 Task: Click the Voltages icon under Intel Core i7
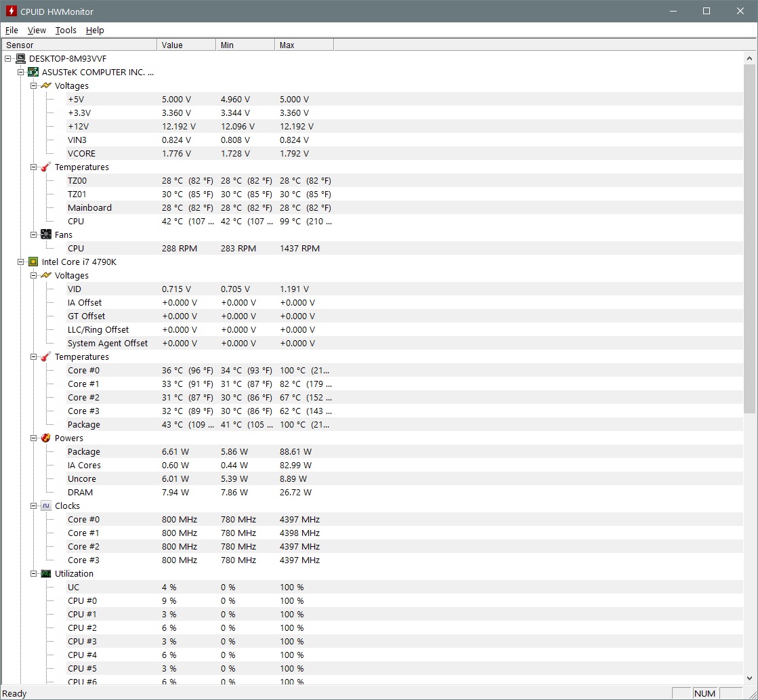point(46,275)
